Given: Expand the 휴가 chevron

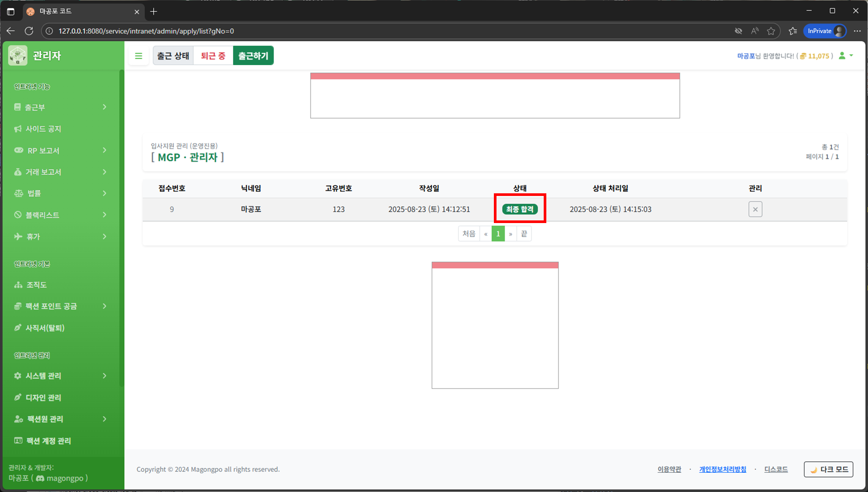Looking at the screenshot, I should click(x=104, y=236).
